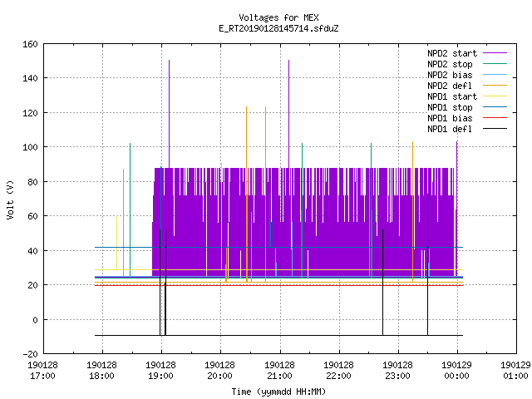
Task: Click the chart title Voltages for MEX
Action: click(x=278, y=17)
